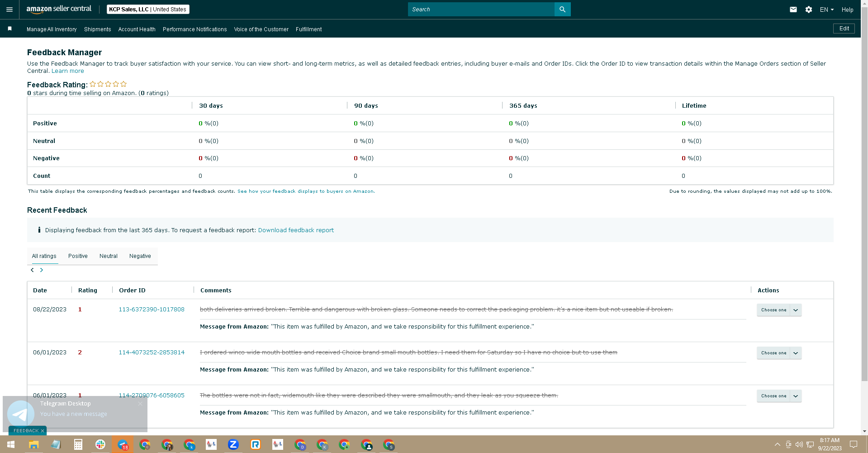
Task: Open Voice of the Customer page
Action: [261, 29]
